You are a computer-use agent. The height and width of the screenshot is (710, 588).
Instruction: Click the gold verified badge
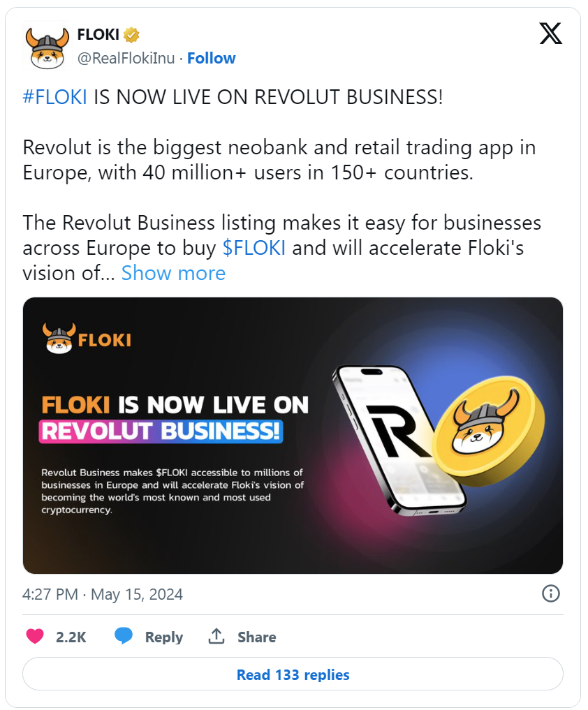pos(131,34)
